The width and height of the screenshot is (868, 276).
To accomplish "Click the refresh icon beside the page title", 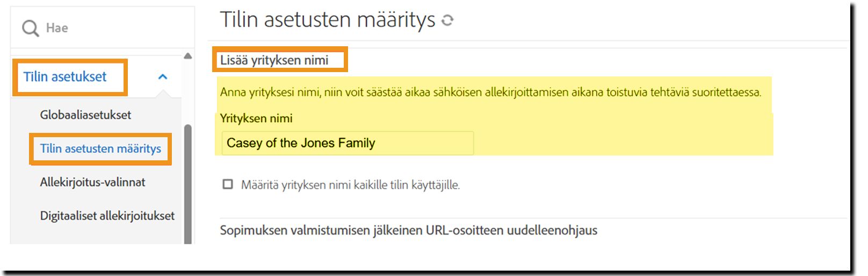I will [447, 20].
